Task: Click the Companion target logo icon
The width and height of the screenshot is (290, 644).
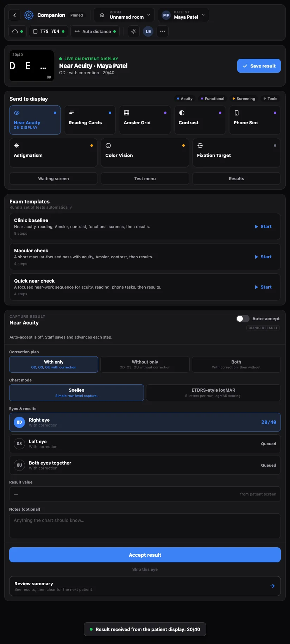Action: [29, 15]
